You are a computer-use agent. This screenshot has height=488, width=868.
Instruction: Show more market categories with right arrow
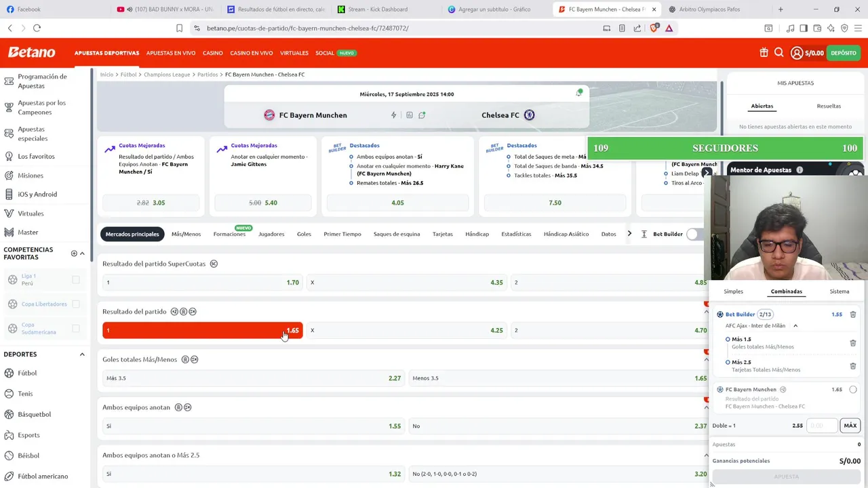coord(629,234)
